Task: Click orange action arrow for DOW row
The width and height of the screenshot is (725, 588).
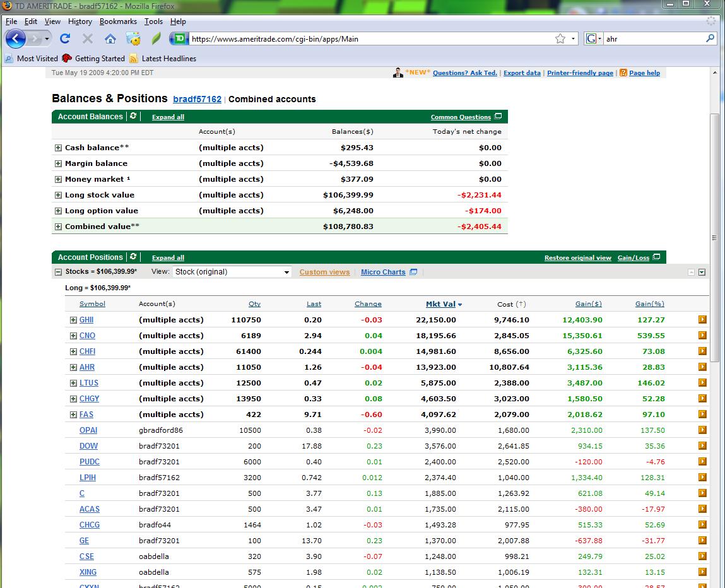Action: click(x=702, y=446)
